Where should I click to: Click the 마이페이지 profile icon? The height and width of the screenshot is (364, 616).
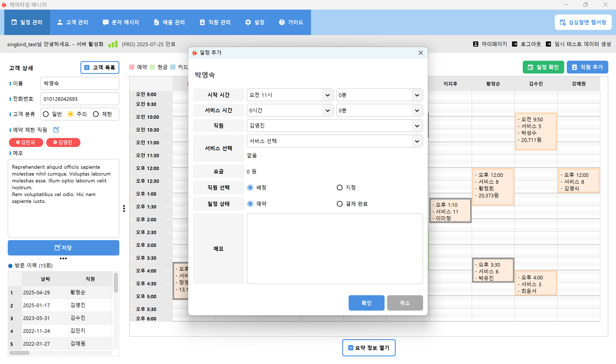475,44
